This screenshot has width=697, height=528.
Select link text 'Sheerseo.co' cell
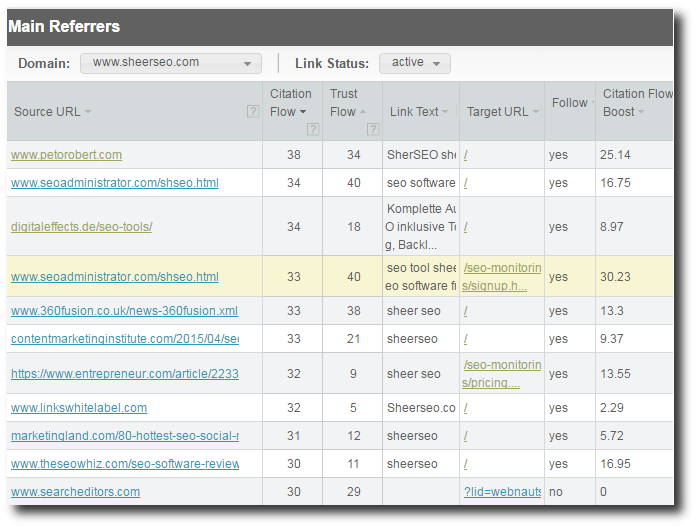coord(421,408)
